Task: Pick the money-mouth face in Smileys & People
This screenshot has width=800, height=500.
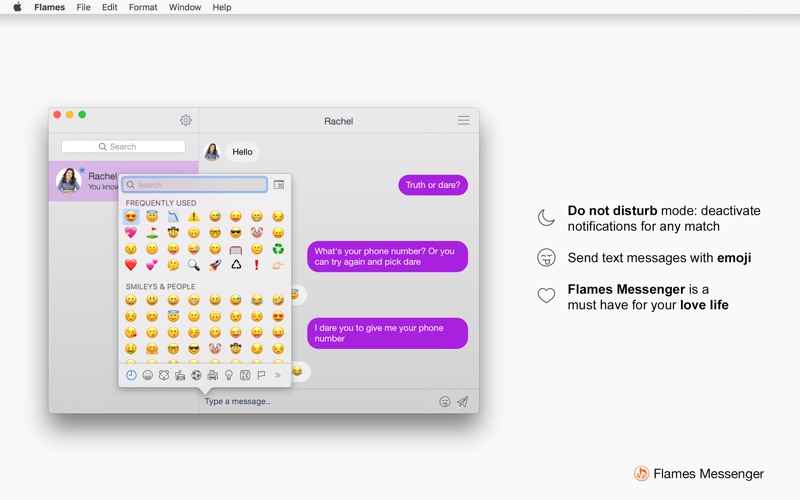Action: (131, 349)
